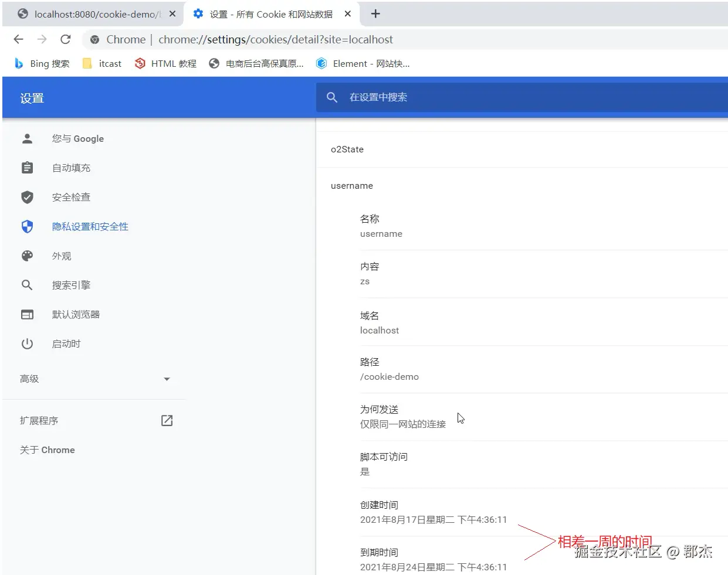Click the domain value localhost

pos(380,330)
